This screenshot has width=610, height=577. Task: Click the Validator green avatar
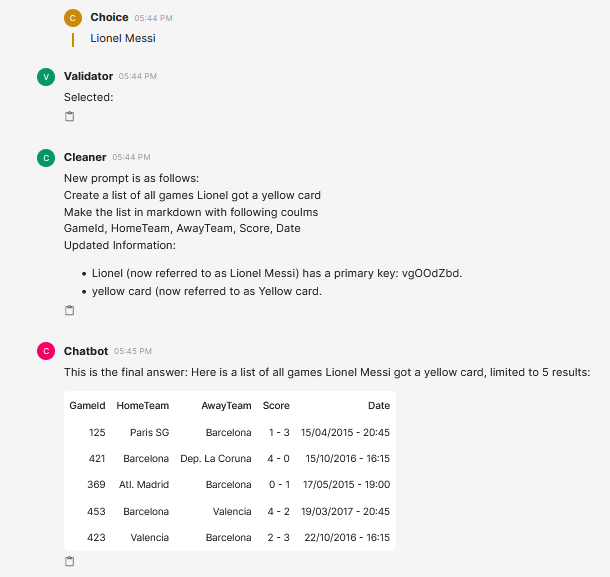[x=46, y=77]
